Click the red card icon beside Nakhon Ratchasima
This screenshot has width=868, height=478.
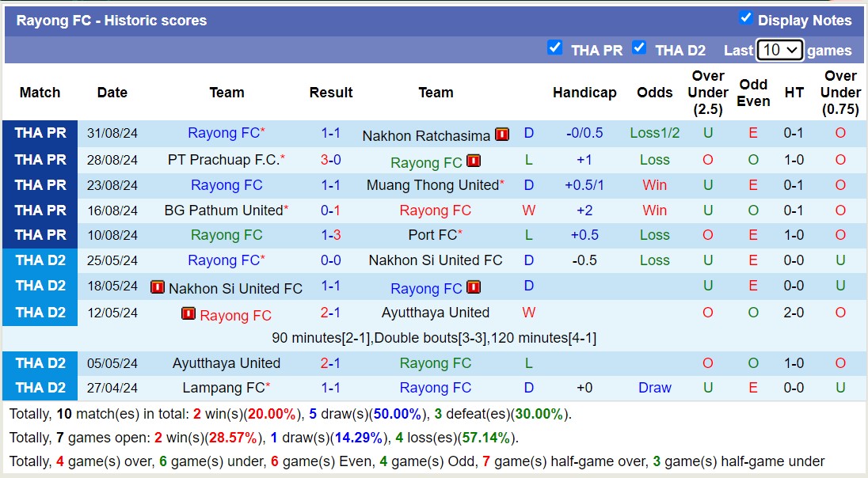tap(502, 135)
